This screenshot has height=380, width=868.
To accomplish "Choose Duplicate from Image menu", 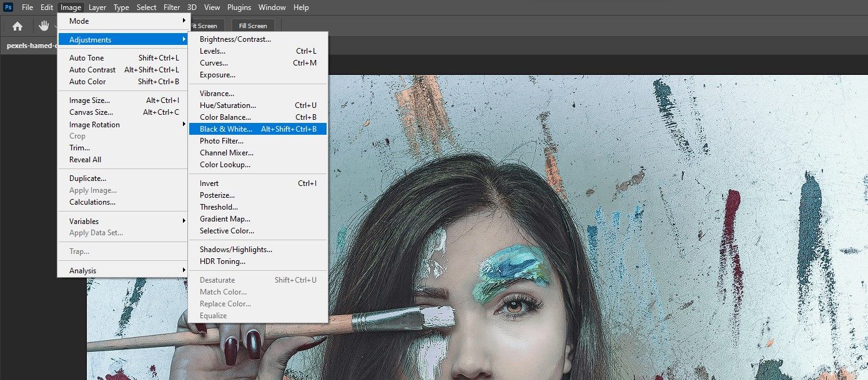I will (x=123, y=178).
